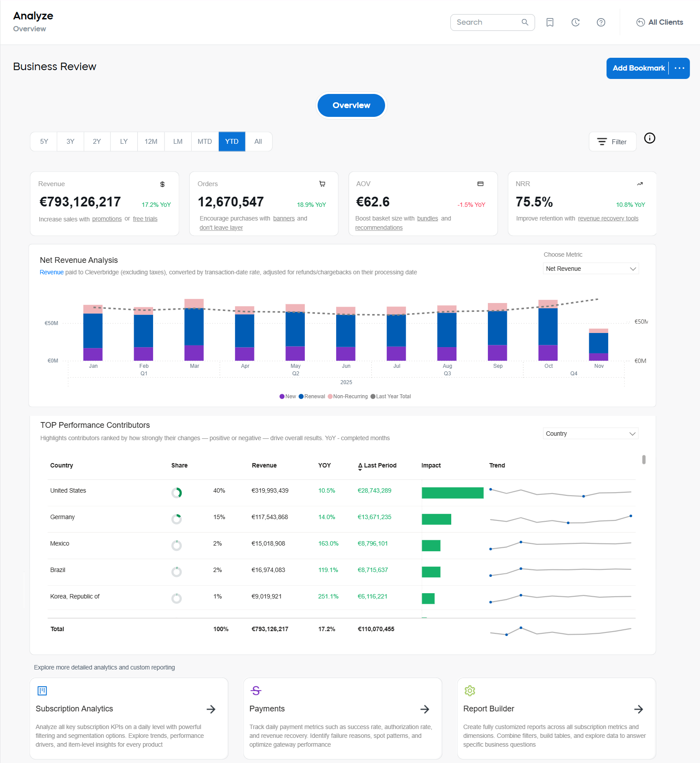The height and width of the screenshot is (763, 700).
Task: Click the Add Bookmark button
Action: [x=638, y=68]
